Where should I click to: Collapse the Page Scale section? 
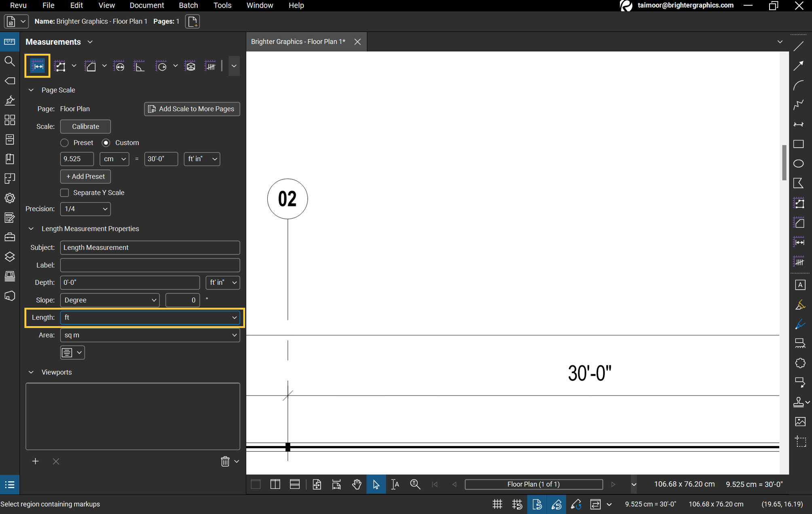(x=31, y=90)
